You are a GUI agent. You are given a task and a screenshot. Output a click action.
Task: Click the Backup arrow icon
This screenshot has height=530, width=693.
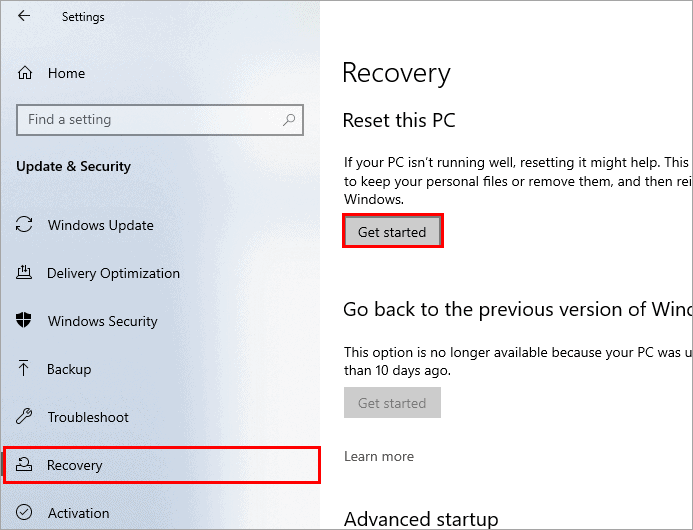click(x=25, y=370)
